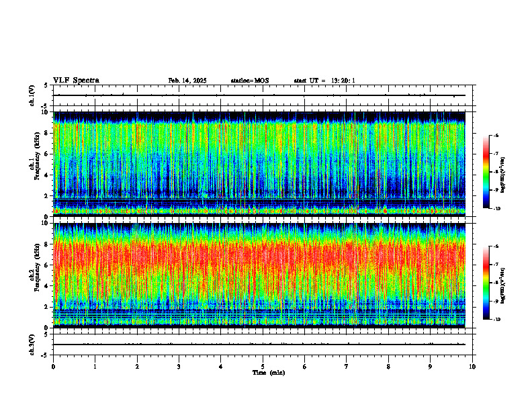Click the '5' tick on the time axis
The image size is (532, 411).
pos(263,367)
